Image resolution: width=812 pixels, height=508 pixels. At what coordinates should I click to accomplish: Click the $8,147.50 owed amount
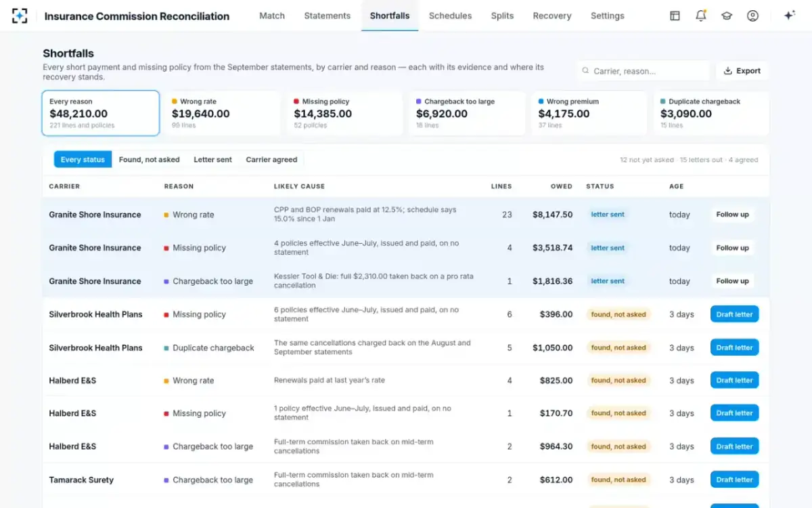[x=552, y=215]
